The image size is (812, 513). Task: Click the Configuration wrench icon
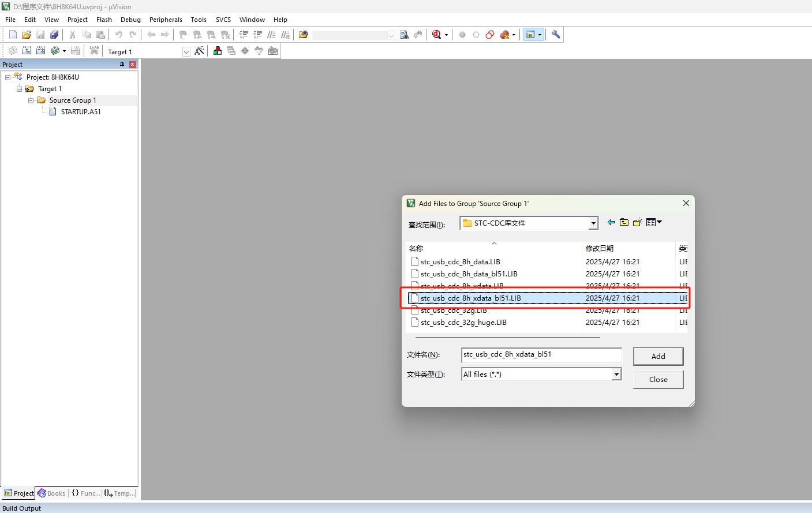pos(556,35)
